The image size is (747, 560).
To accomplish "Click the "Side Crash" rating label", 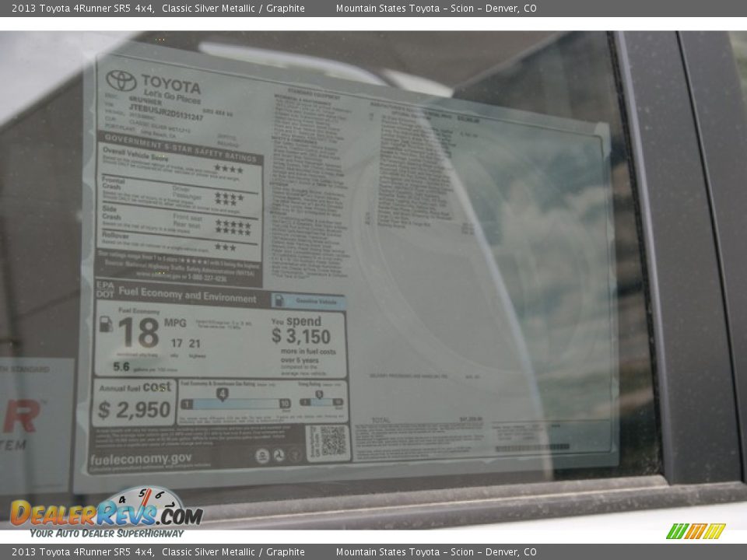I will click(x=111, y=212).
